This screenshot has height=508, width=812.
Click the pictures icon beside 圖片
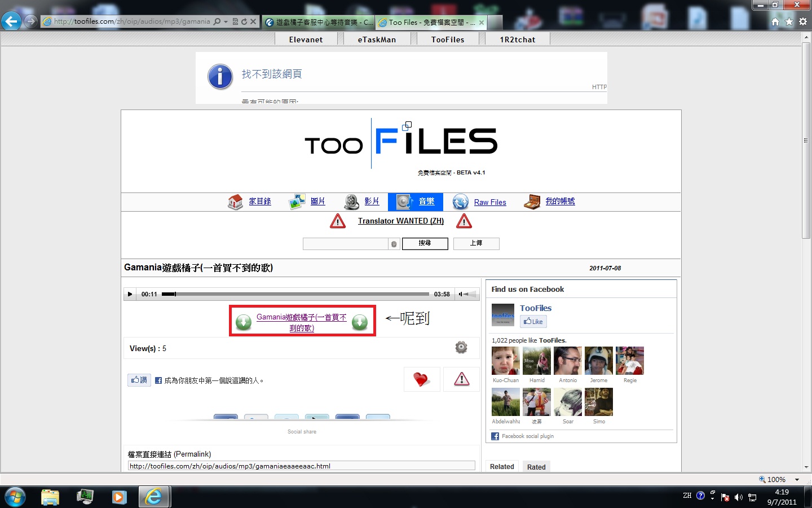297,202
